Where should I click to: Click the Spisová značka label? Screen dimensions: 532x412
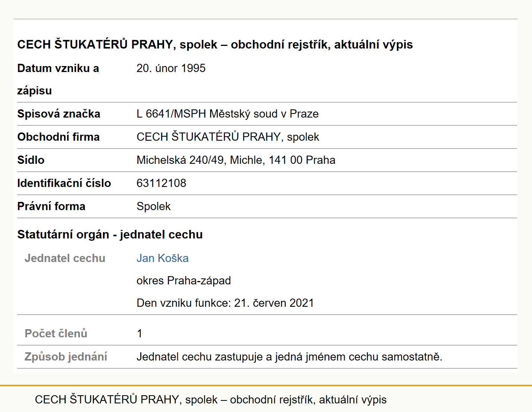tap(59, 114)
